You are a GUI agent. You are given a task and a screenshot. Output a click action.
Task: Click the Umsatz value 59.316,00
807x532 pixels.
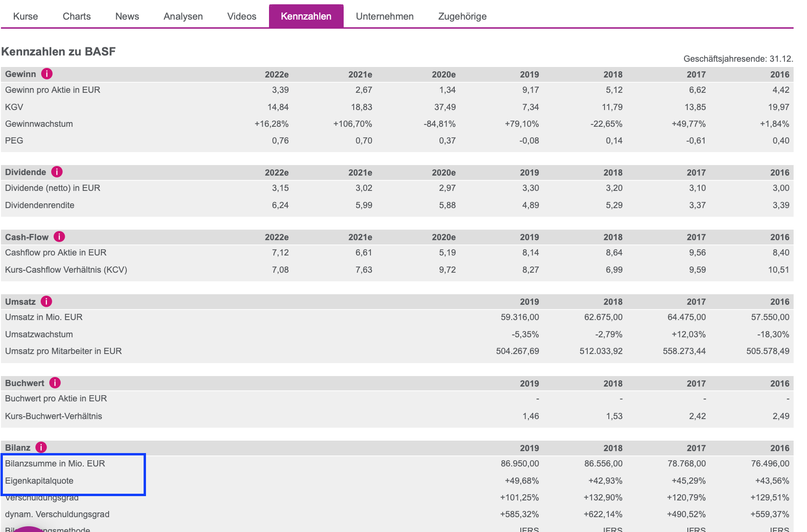coord(520,317)
